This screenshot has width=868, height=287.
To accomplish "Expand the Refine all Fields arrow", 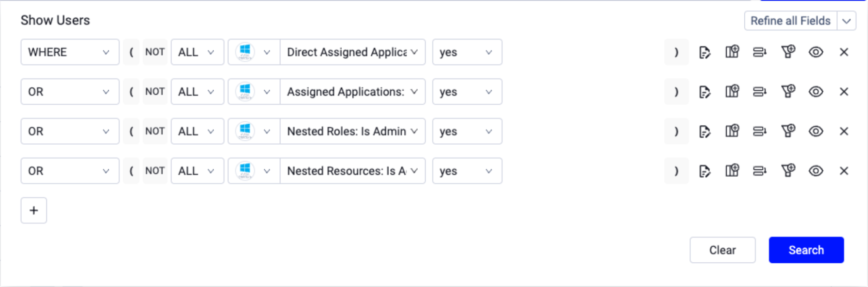I will tap(847, 21).
